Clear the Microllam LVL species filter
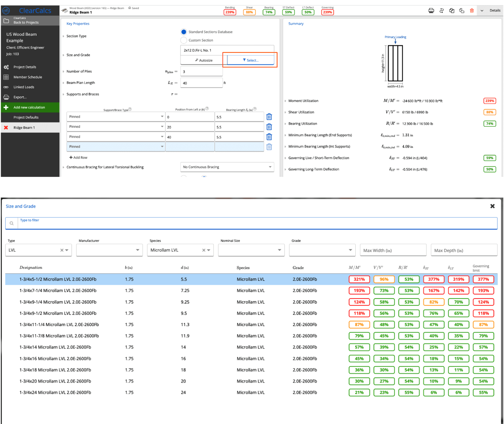The height and width of the screenshot is (424, 504). click(204, 250)
